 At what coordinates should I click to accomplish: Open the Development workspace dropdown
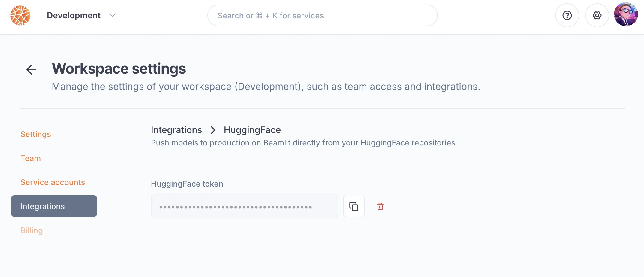point(81,15)
